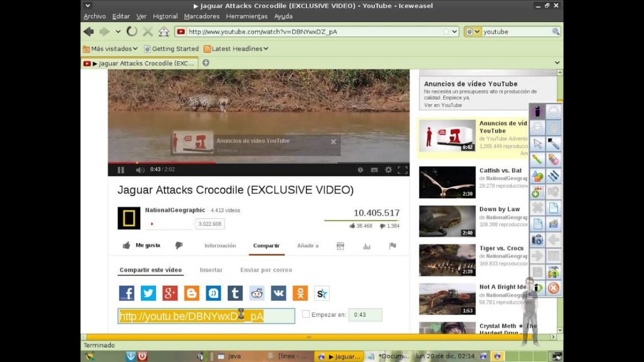Toggle Watch Later clock on player
Image resolution: width=644 pixels, height=362 pixels.
pos(360,170)
